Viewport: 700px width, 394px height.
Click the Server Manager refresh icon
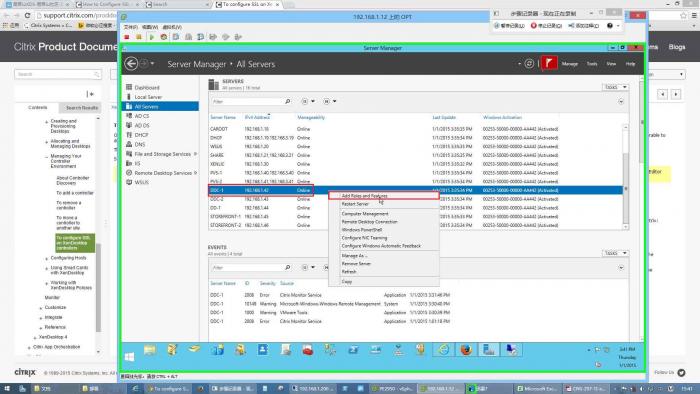coord(529,64)
